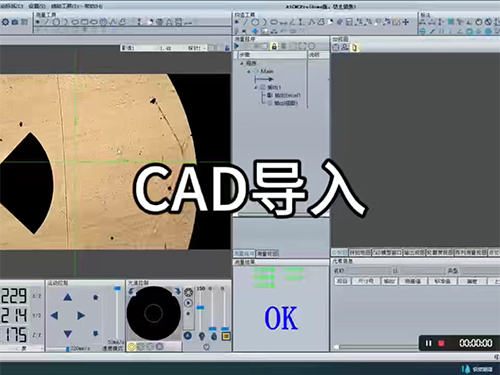Image resolution: width=500 pixels, height=375 pixels.
Task: Click the rotate-right arrow on the light dial
Action: pyautogui.click(x=177, y=292)
